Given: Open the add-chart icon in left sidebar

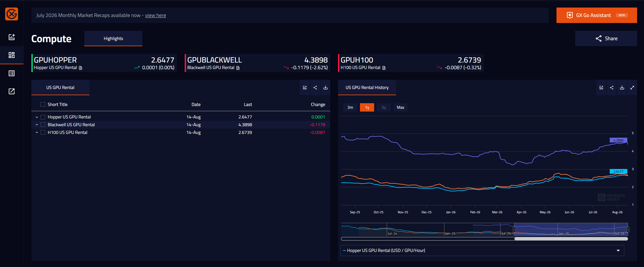Looking at the screenshot, I should [x=11, y=37].
